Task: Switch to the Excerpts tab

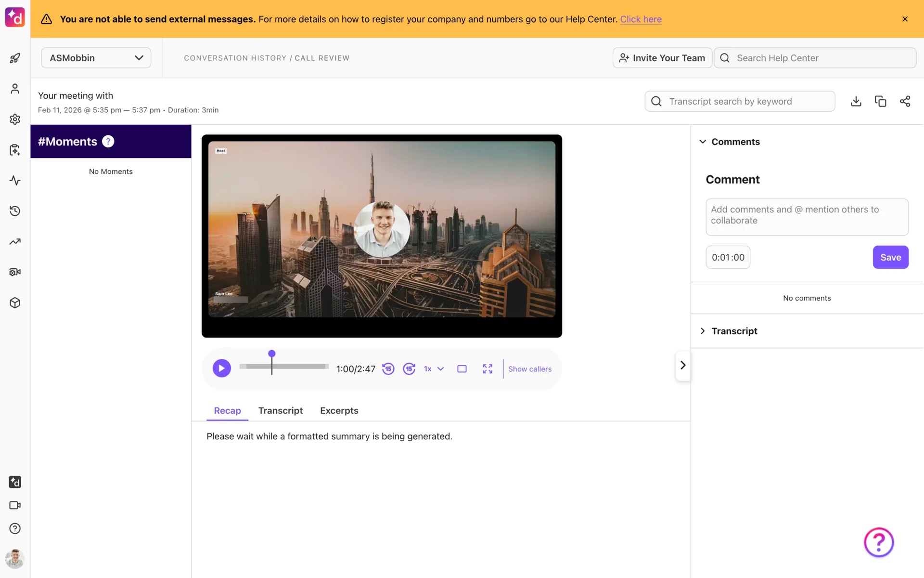Action: 339,410
